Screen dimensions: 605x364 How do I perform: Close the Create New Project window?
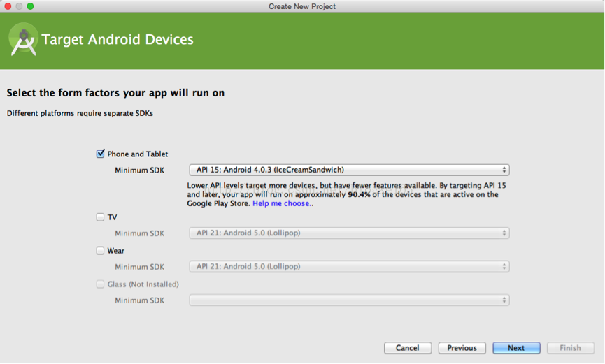click(8, 6)
